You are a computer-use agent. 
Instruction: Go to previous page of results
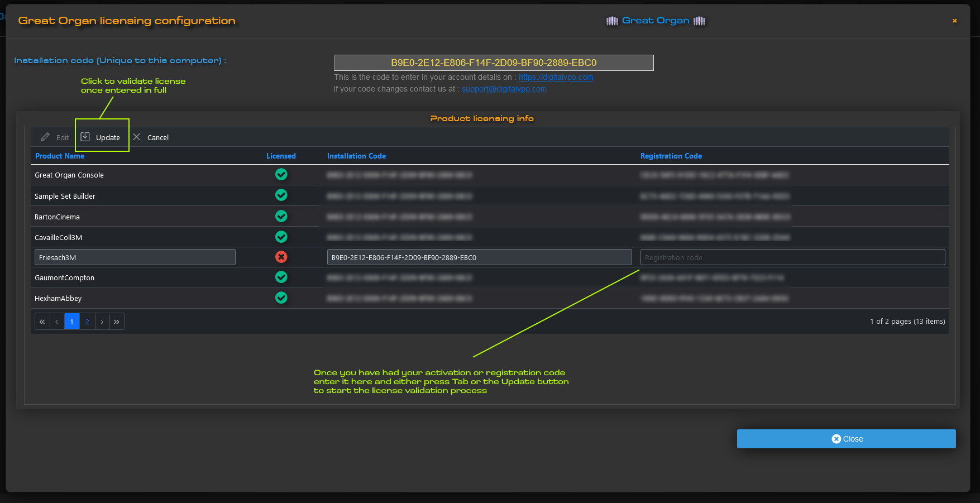click(57, 322)
